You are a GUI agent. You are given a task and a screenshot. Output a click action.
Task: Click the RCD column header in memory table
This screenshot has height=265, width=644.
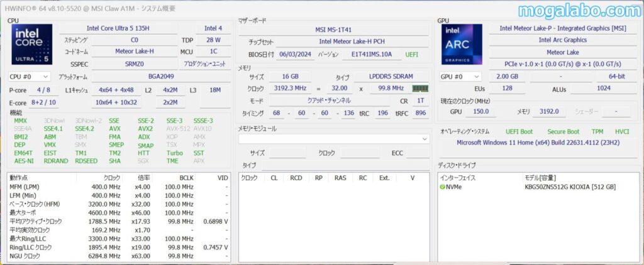296,178
